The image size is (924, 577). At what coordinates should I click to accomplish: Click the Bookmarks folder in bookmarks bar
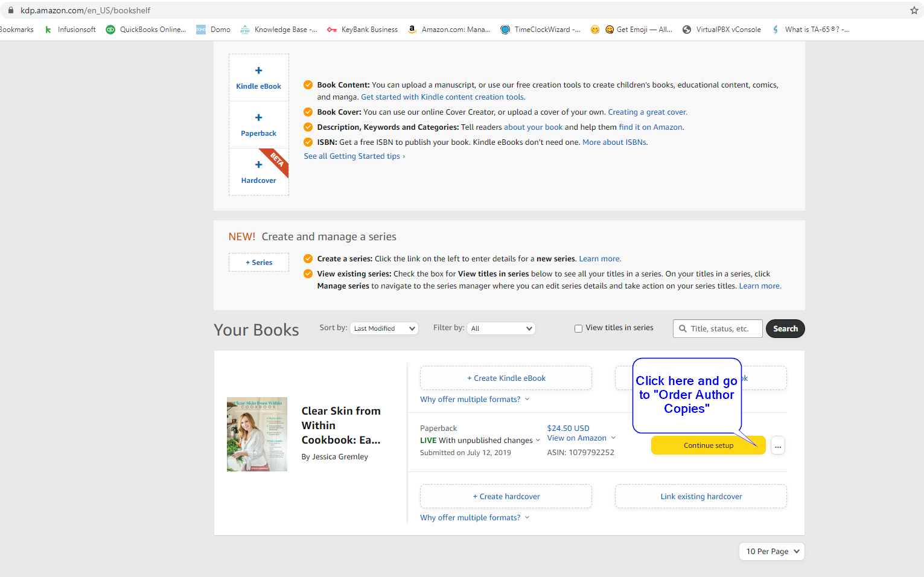coord(17,30)
